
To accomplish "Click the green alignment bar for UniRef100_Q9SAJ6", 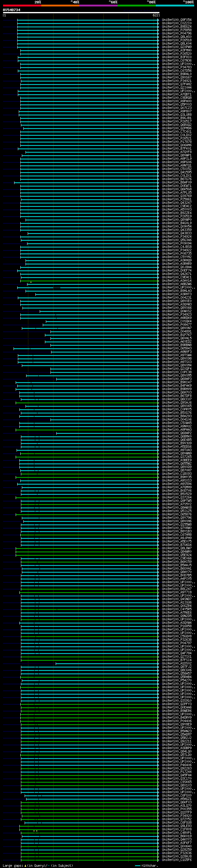I will pyautogui.click(x=87, y=403).
